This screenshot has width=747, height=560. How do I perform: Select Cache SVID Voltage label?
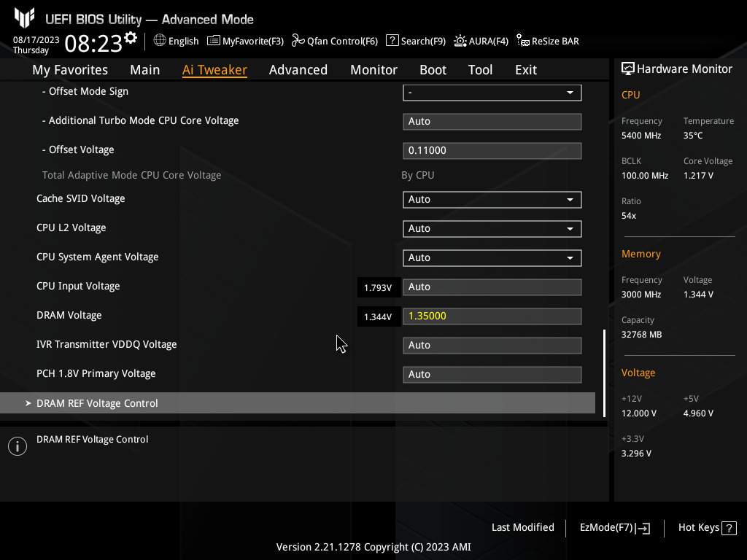pos(80,198)
